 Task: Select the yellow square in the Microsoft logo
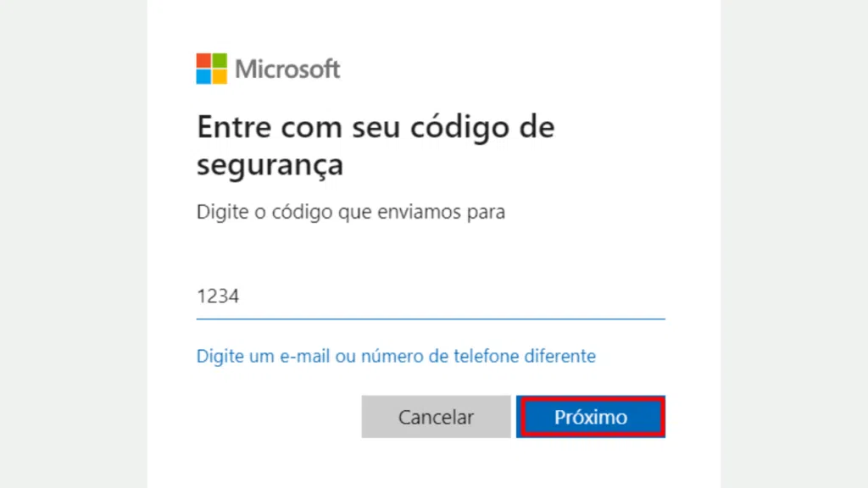220,76
